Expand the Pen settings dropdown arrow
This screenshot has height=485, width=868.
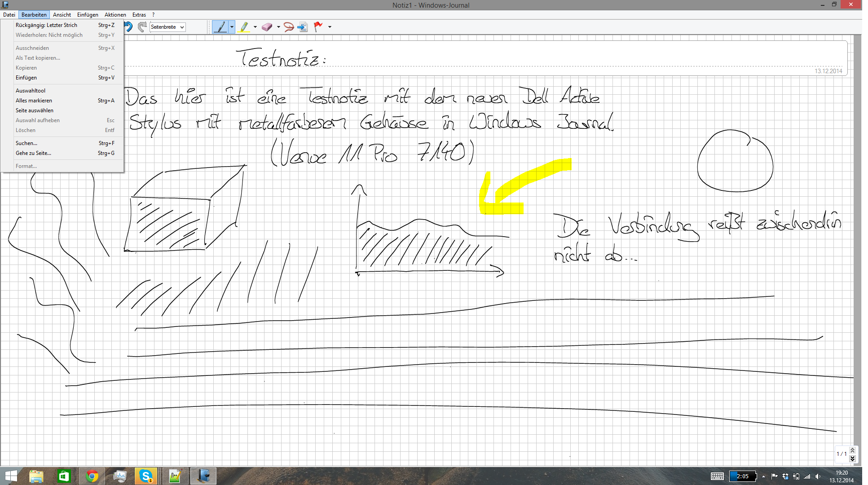[x=232, y=27]
